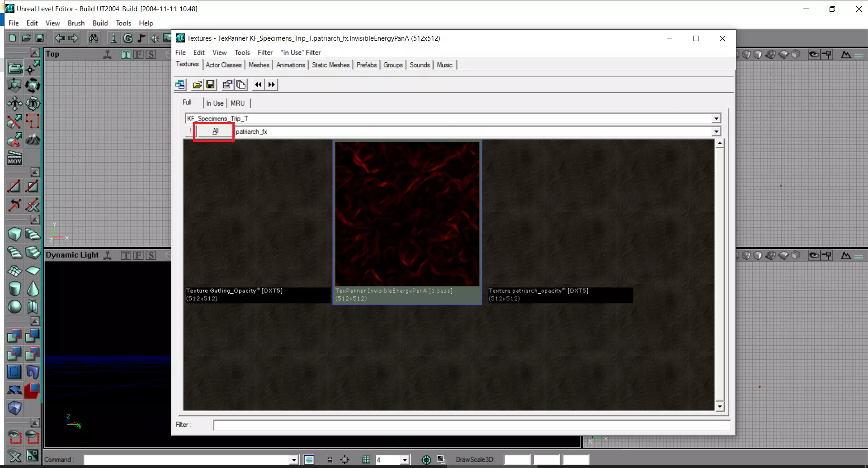Viewport: 868px width, 468px height.
Task: Open the Build menu in main menubar
Action: tap(100, 23)
